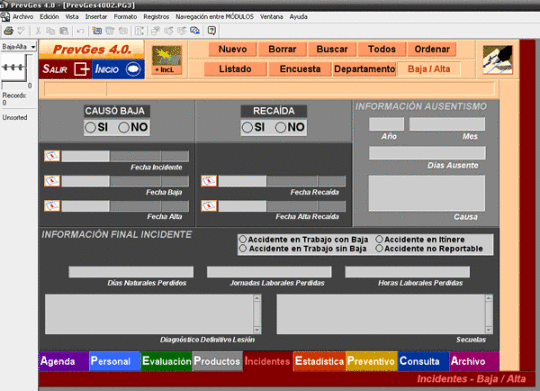Select NO under Recaída
The height and width of the screenshot is (391, 540).
pyautogui.click(x=280, y=127)
